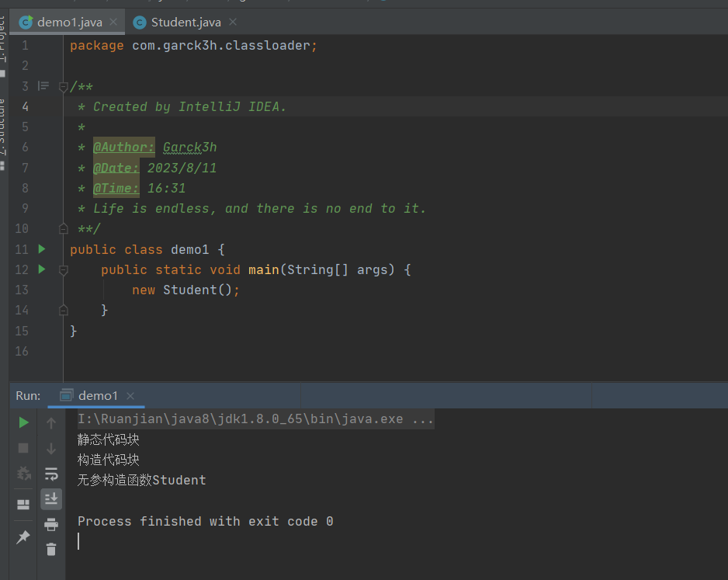The image size is (728, 580).
Task: Collapse the Javadoc fold end marker at line 10
Action: [64, 228]
